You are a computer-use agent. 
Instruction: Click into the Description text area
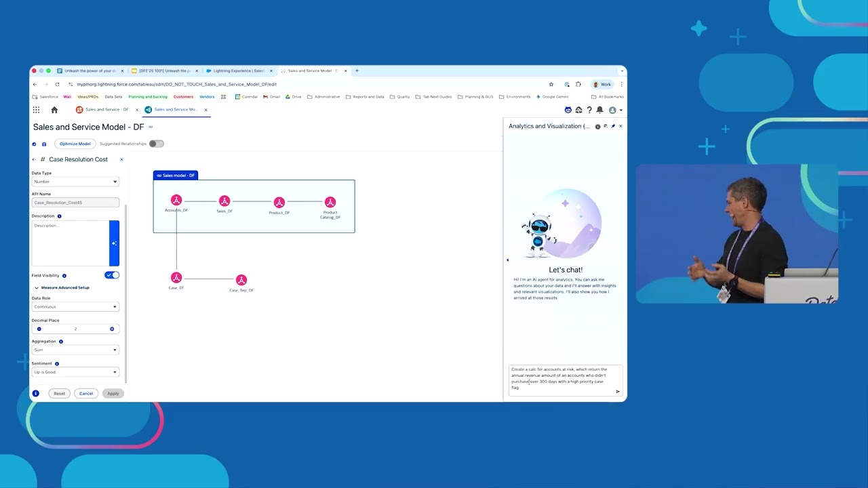tap(71, 243)
